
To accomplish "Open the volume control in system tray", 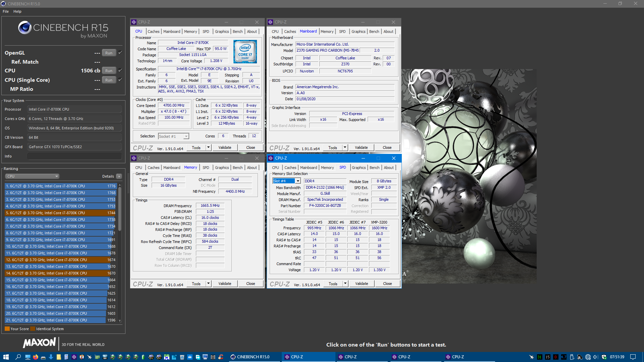I will [596, 357].
